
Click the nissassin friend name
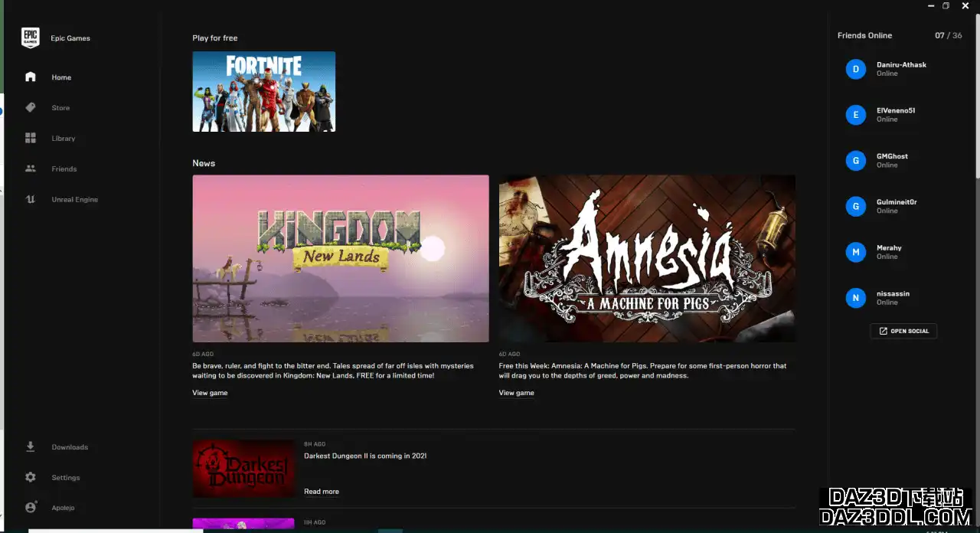click(x=893, y=294)
